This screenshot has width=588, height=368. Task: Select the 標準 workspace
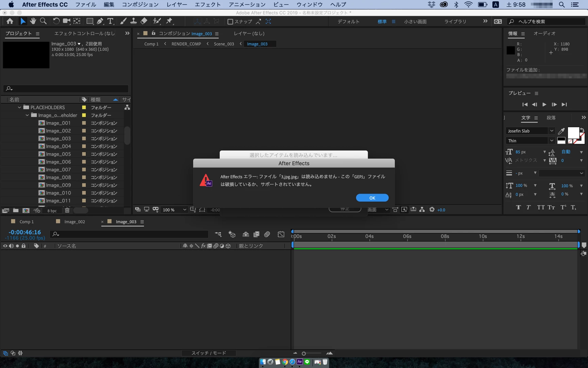click(x=382, y=21)
